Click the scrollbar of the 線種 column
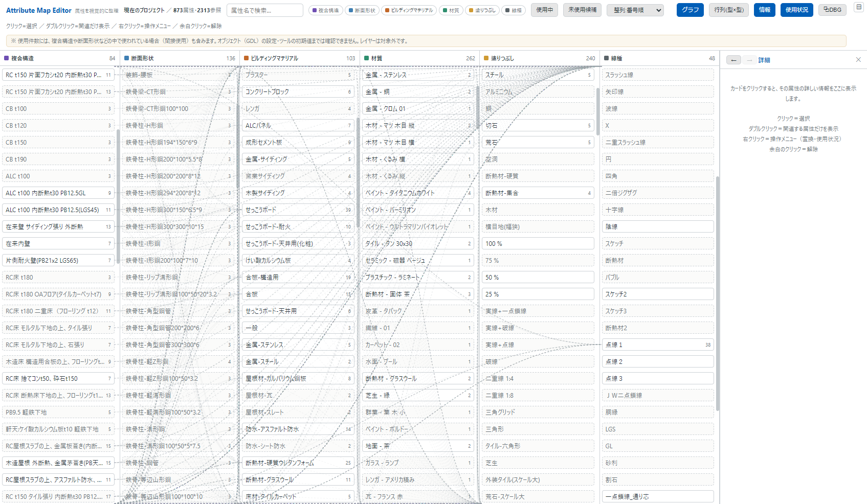Screen dimensions: 867x504 coord(718,293)
